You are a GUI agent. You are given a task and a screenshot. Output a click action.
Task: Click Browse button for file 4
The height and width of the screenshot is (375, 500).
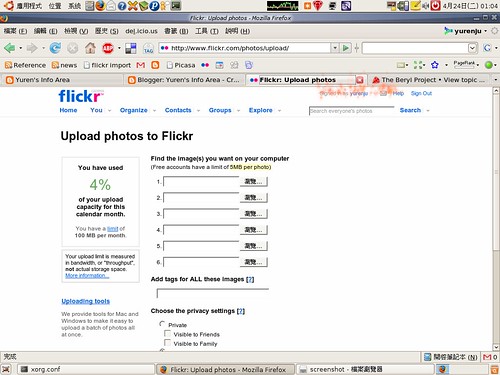[x=253, y=230]
